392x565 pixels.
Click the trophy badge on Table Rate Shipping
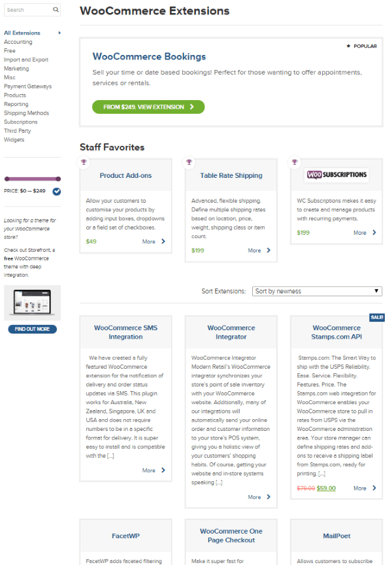[189, 162]
